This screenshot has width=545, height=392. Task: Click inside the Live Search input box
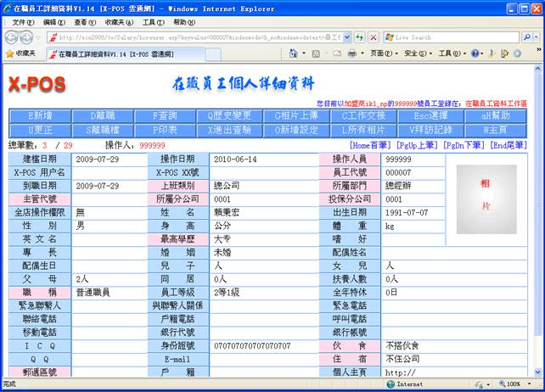click(450, 37)
